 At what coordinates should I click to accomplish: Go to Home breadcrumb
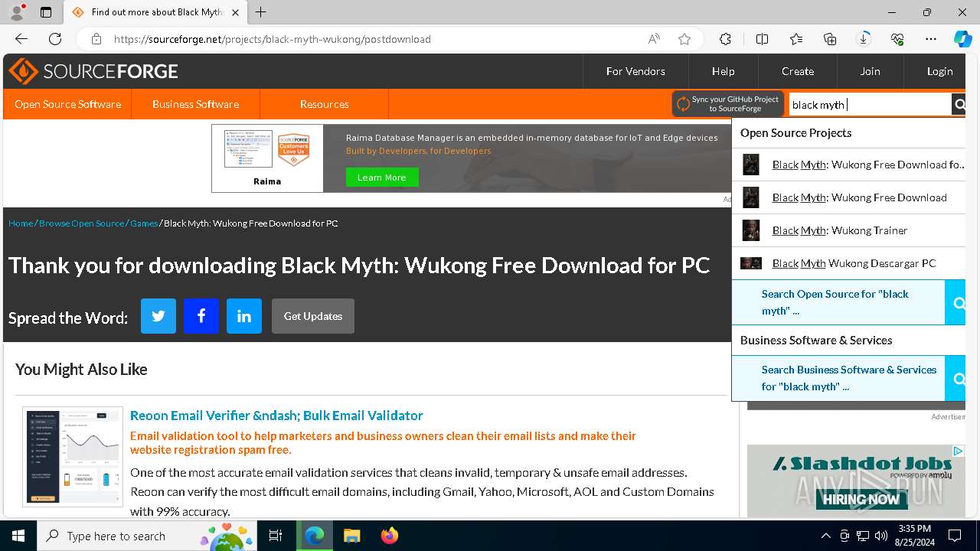click(x=21, y=223)
